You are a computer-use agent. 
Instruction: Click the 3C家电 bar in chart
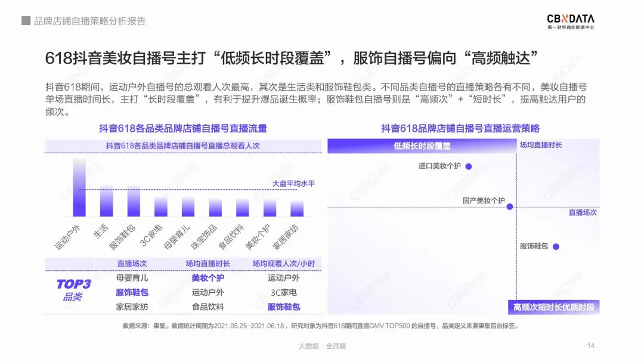tap(160, 206)
